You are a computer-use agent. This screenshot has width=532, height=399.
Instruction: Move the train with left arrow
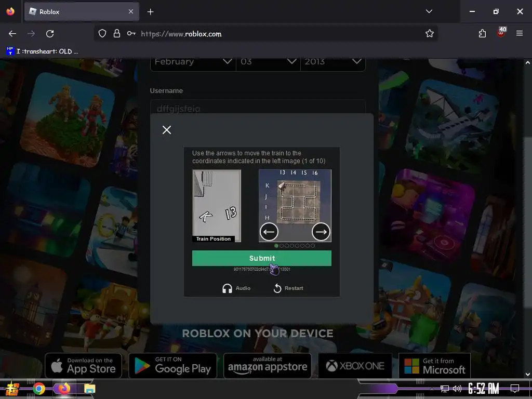point(269,232)
